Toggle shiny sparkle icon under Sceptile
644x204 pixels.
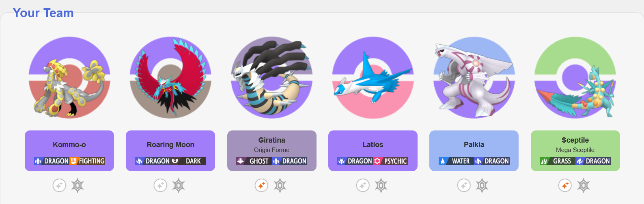point(565,186)
